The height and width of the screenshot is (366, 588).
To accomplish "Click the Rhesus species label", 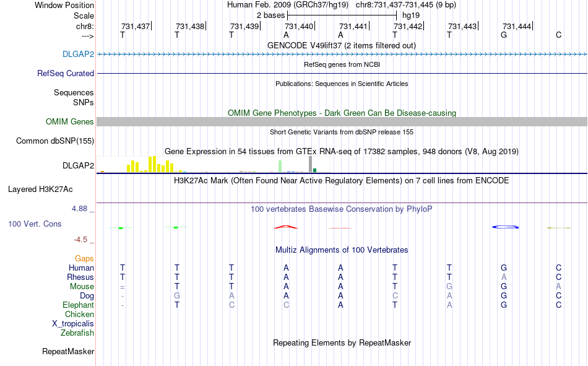I will (x=80, y=277).
